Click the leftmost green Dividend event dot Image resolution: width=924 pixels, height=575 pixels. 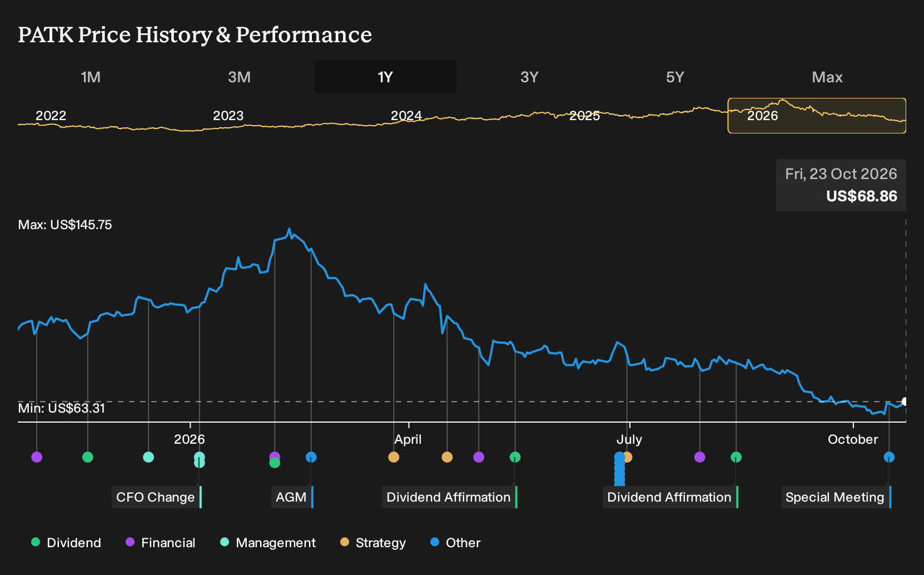[x=87, y=457]
